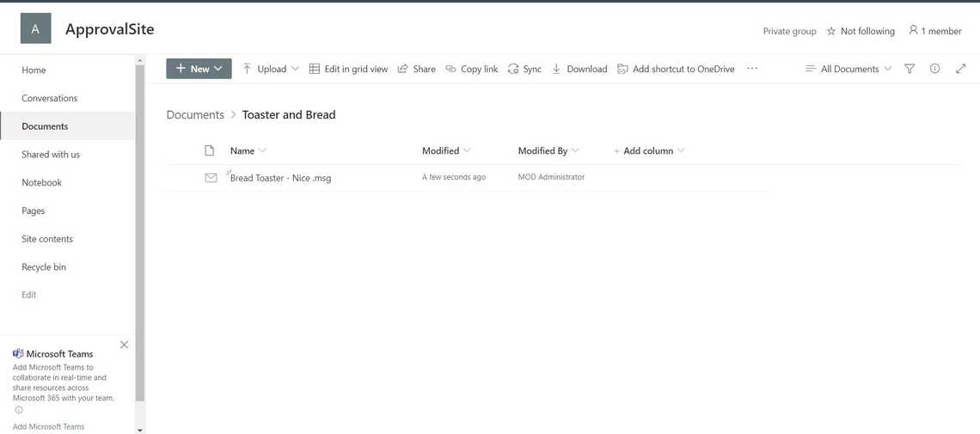Click the Private group label
This screenshot has width=980, height=434.
pyautogui.click(x=789, y=31)
